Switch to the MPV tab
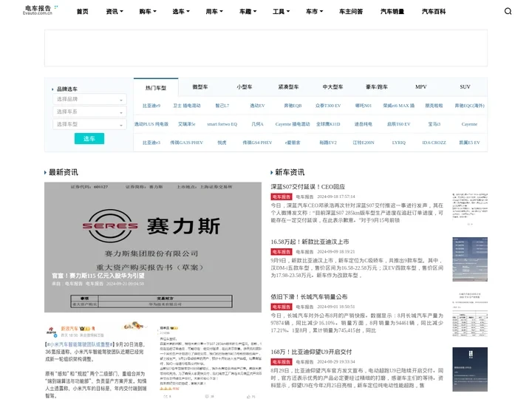 pyautogui.click(x=420, y=87)
